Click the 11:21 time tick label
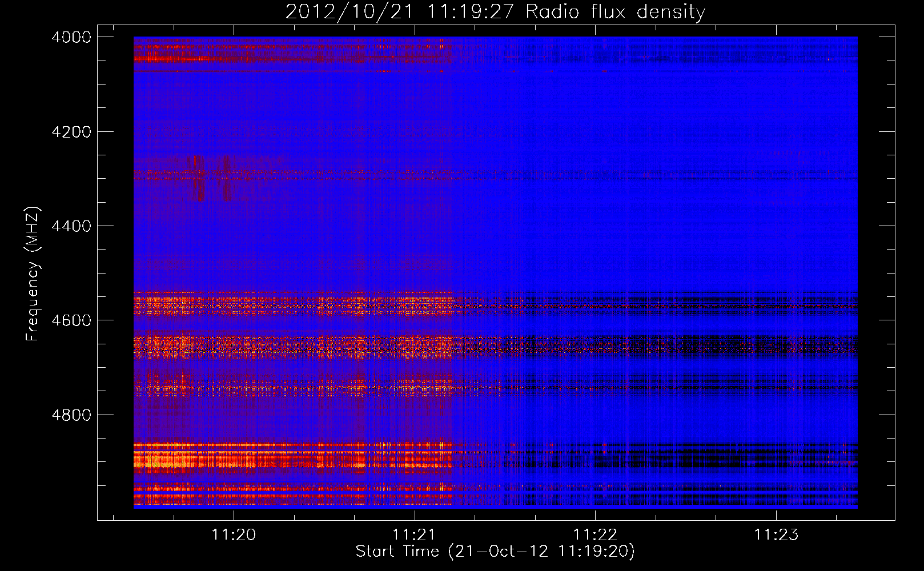This screenshot has width=924, height=571. click(414, 534)
